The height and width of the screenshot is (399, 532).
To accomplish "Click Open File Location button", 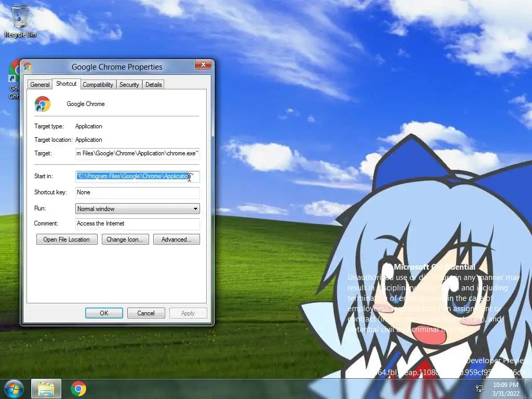I will coord(66,239).
